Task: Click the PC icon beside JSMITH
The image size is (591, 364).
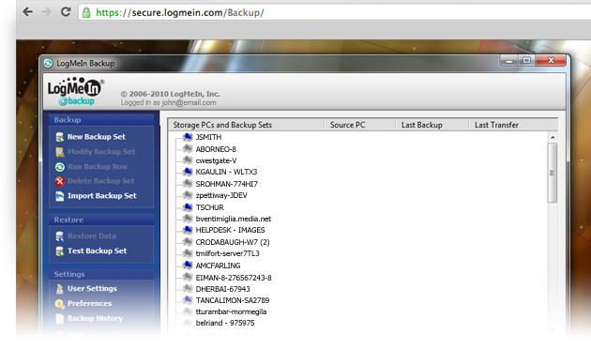Action: [188, 137]
